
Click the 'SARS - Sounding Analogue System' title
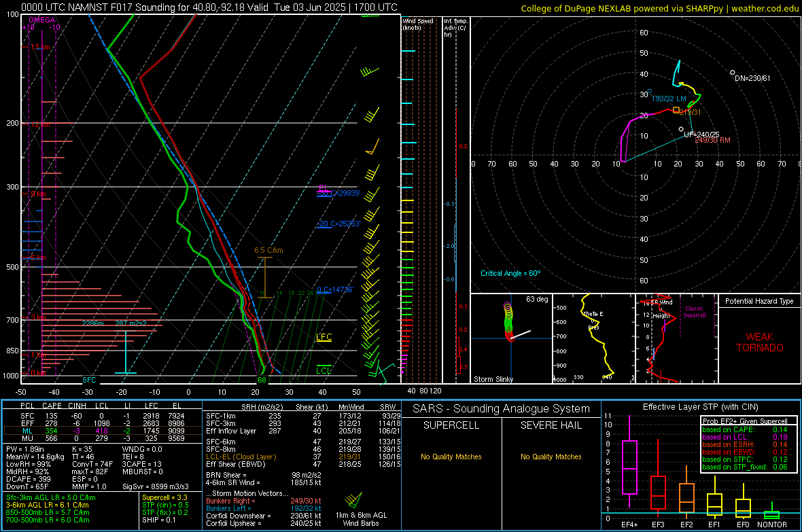click(502, 409)
